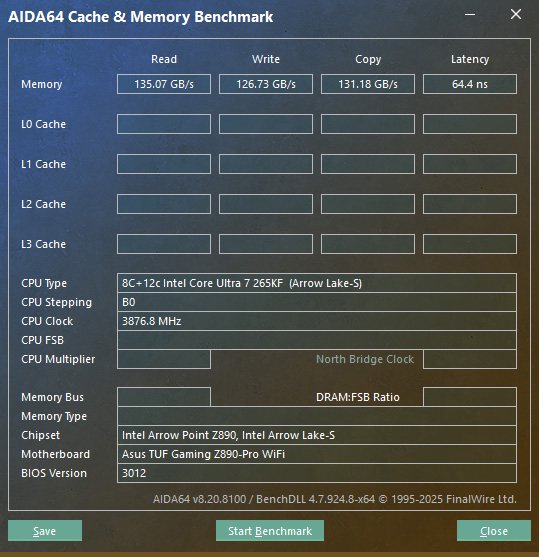
Task: Click the empty L0 Cache Read field
Action: point(164,124)
